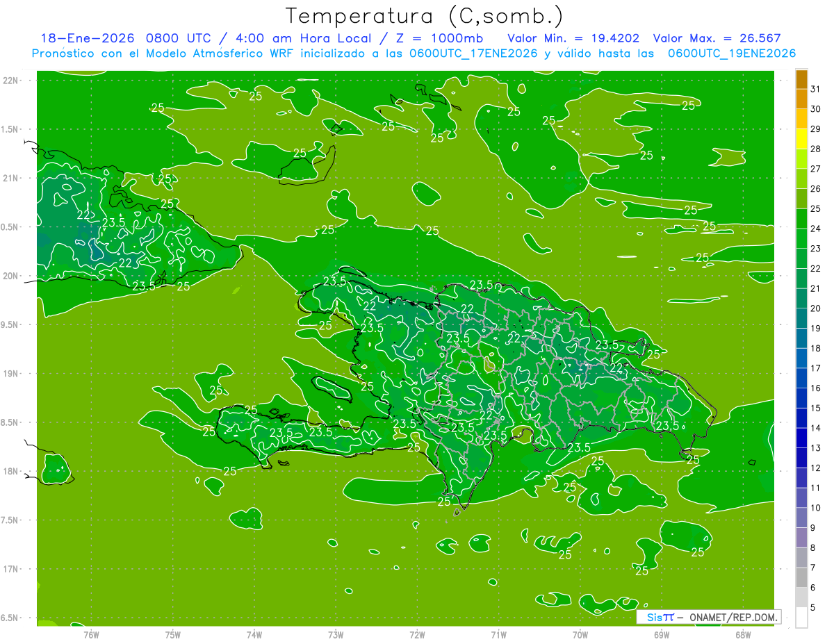Click the '72W' longitude axis label
834x644 pixels.
417,634
